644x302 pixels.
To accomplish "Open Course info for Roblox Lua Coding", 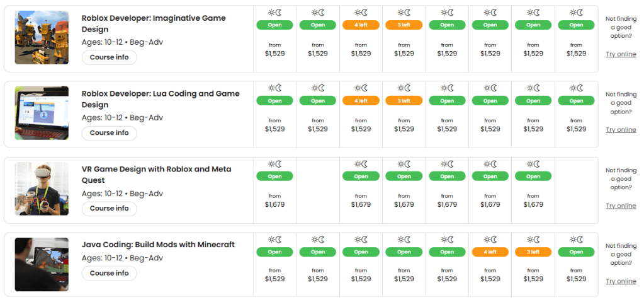I will [x=109, y=133].
